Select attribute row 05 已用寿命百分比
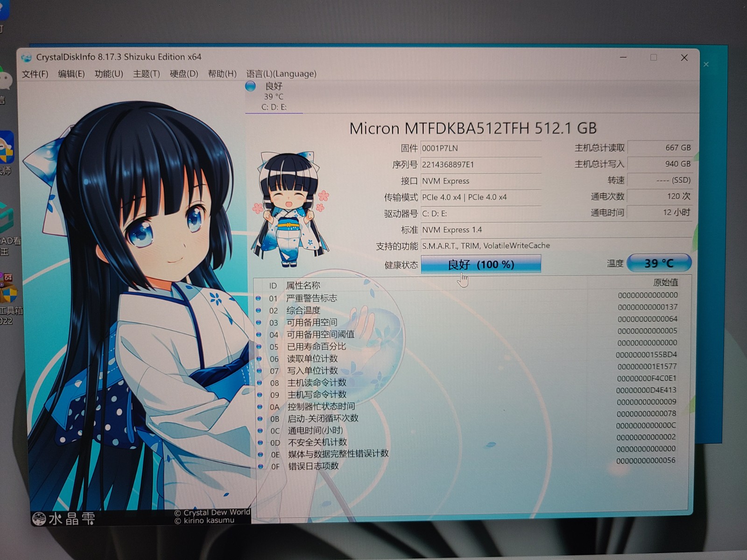 [x=467, y=346]
